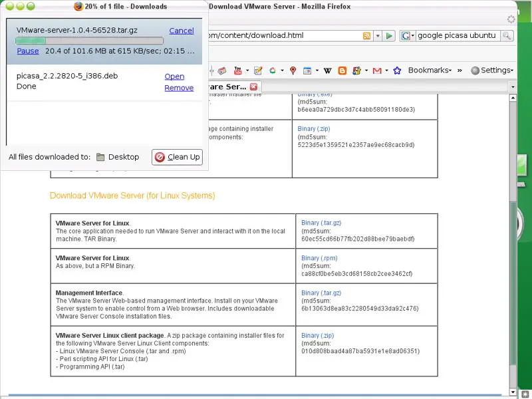This screenshot has width=532, height=399.
Task: Remove picasa deb from download list
Action: 179,88
